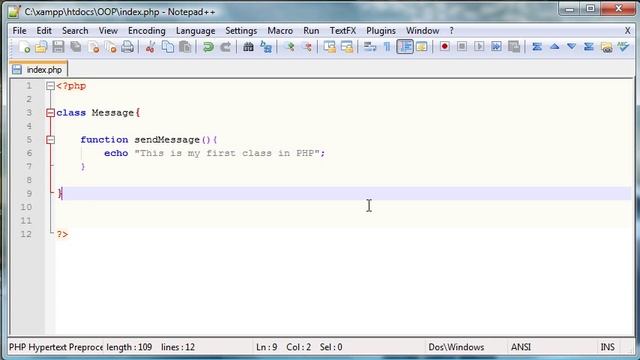Open the Run menu
Image resolution: width=640 pixels, height=360 pixels.
pos(311,31)
